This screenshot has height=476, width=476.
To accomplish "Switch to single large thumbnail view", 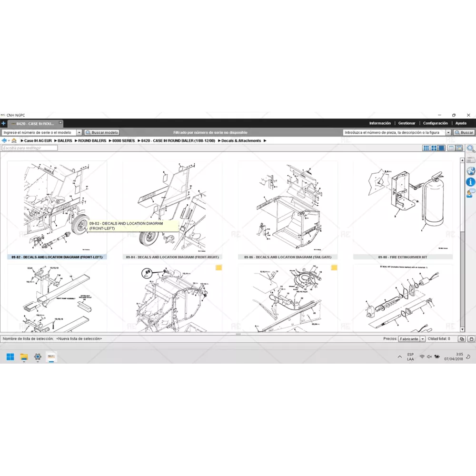I will point(442,148).
